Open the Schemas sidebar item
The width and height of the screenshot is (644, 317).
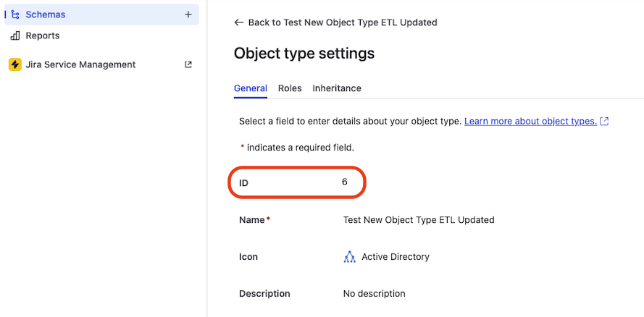click(46, 14)
